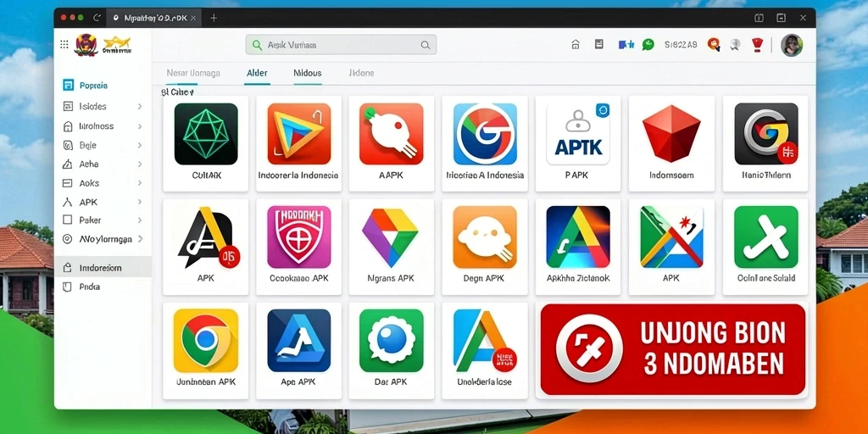Select the dark blue Ape APK icon
The height and width of the screenshot is (434, 868).
coord(299,341)
